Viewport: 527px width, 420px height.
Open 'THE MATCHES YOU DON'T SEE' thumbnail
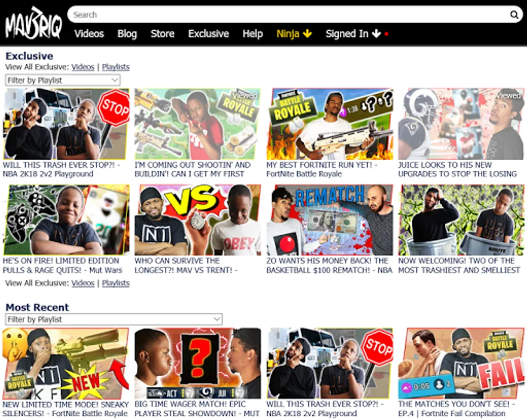point(461,363)
